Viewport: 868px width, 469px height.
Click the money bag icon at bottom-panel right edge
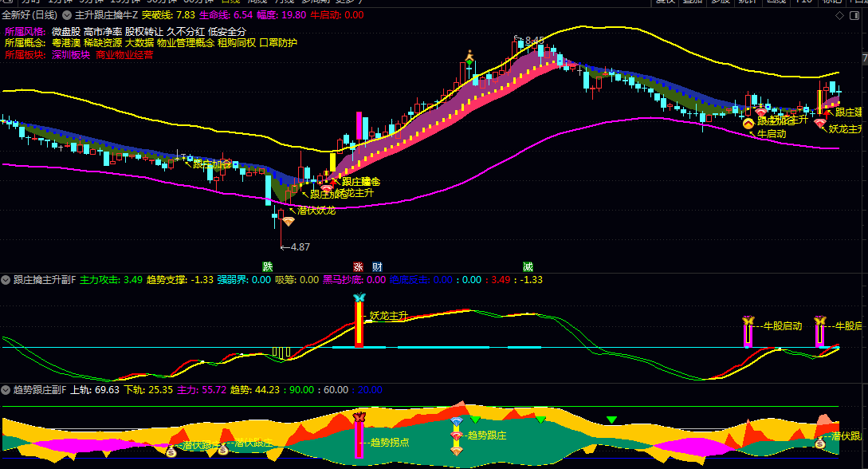coord(820,443)
